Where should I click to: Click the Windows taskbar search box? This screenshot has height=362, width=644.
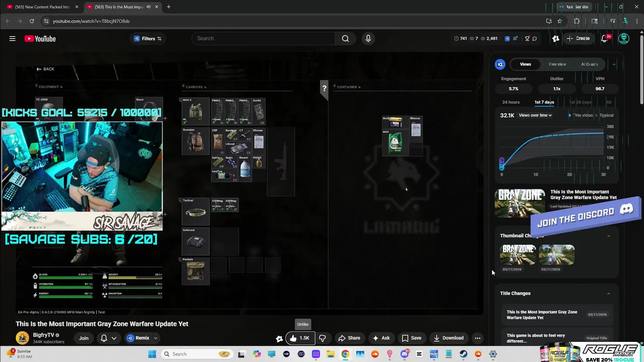pos(198,354)
